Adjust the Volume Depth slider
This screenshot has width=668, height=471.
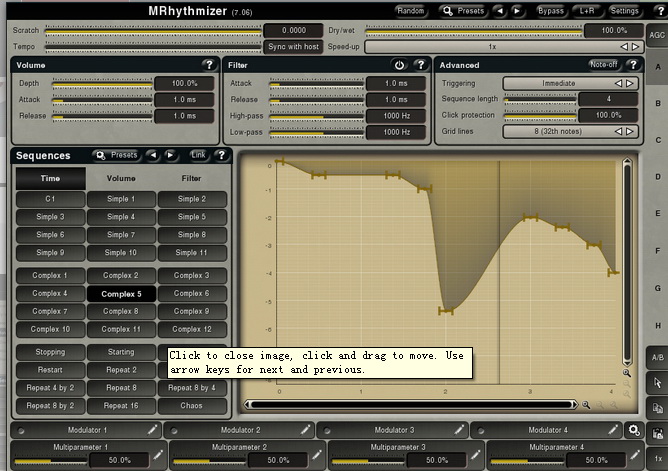(x=102, y=84)
